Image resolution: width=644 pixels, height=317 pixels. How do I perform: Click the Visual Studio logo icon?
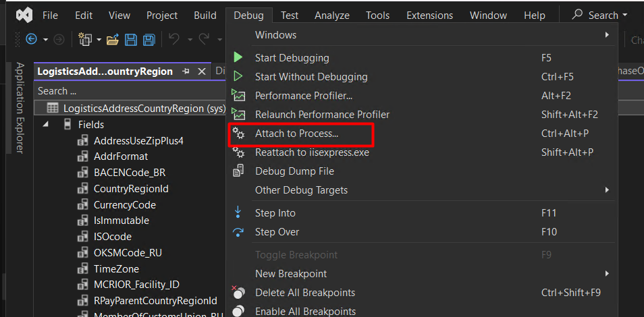[x=25, y=15]
